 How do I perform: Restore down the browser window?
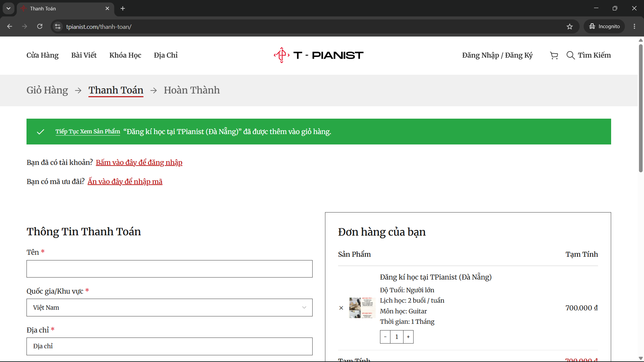click(x=615, y=8)
